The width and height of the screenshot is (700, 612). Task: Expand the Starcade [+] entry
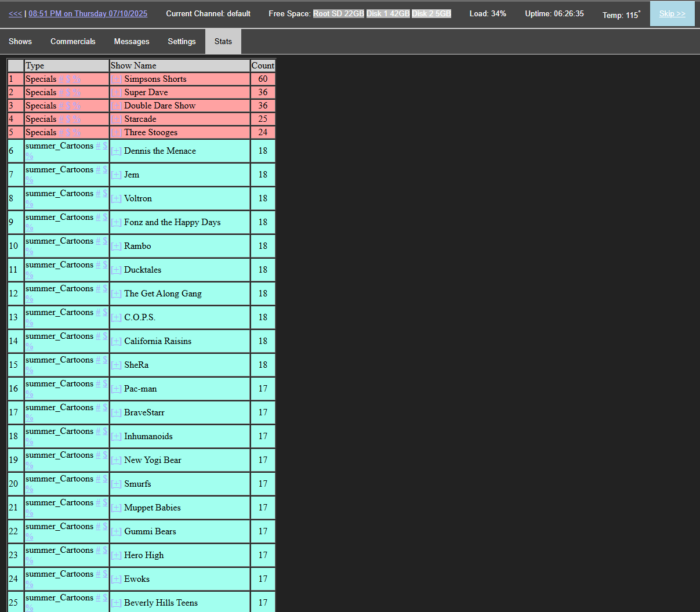pos(117,119)
